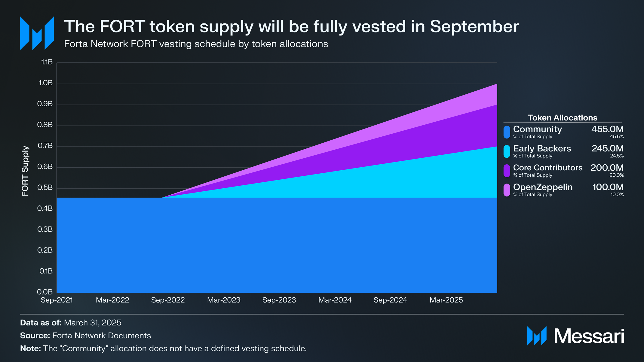644x362 pixels.
Task: Click the Token Allocations legend heading
Action: click(563, 118)
